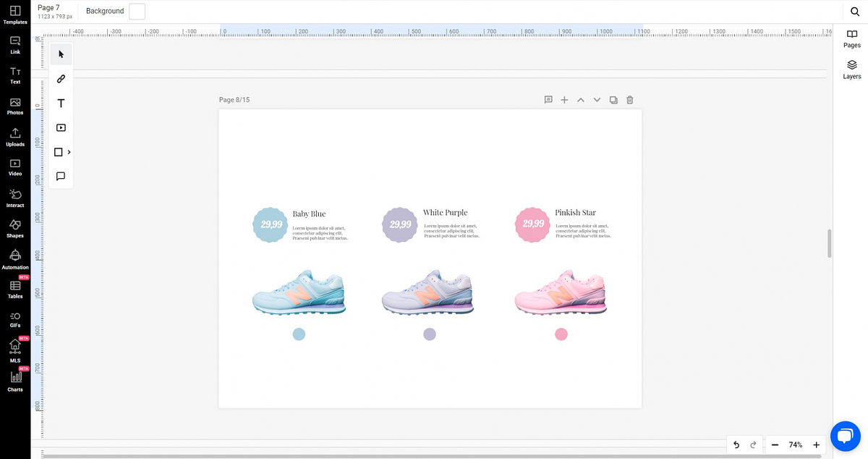
Task: Open the Background color swatch
Action: (x=137, y=12)
